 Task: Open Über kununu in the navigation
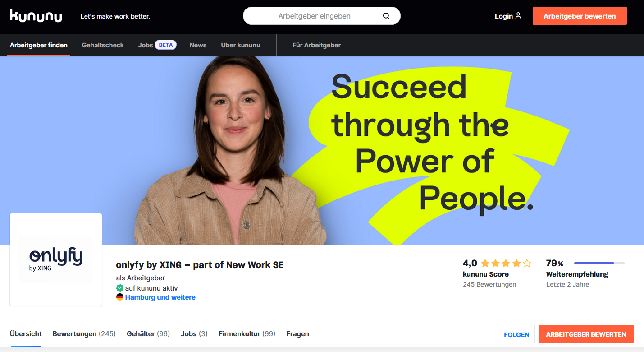coord(241,45)
